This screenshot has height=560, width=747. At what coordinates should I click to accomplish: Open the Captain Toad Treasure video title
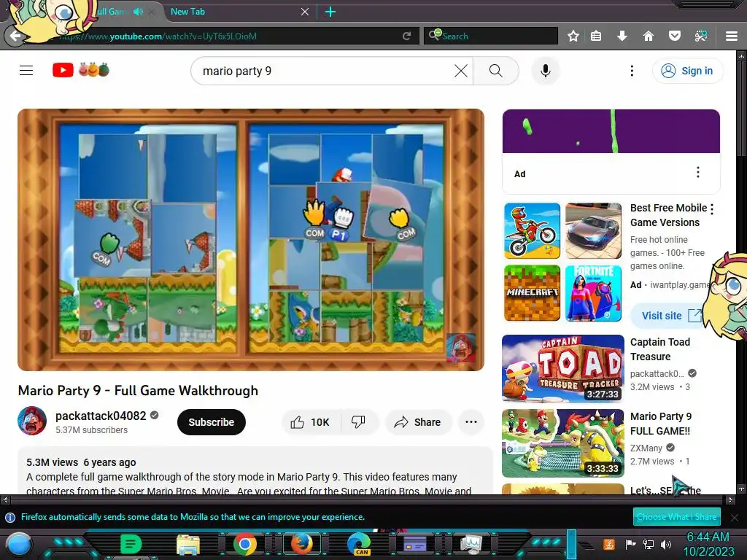[659, 349]
